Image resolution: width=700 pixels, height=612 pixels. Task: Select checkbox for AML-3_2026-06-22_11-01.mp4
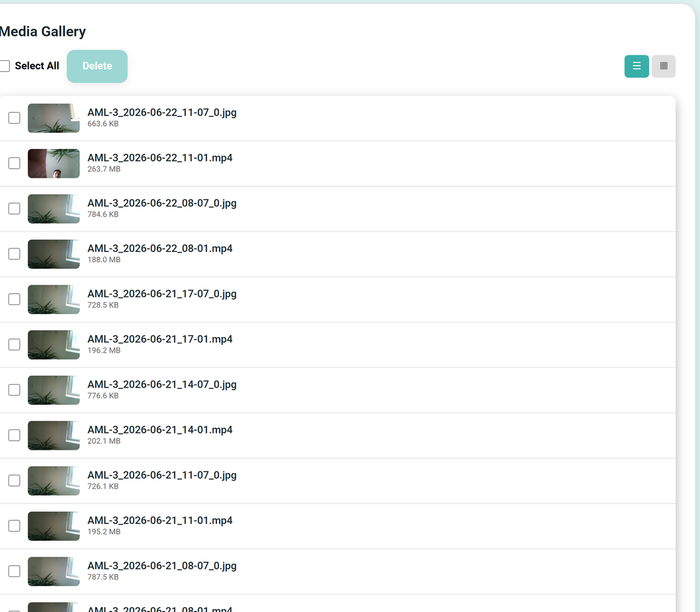(14, 163)
